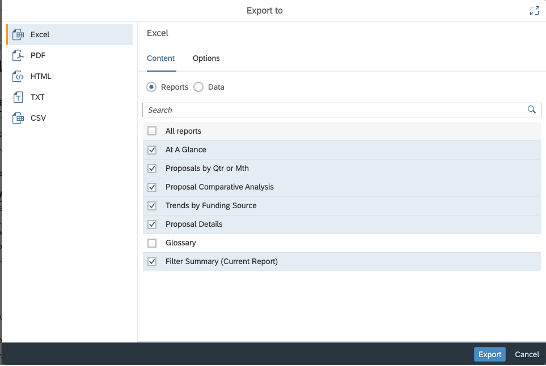The height and width of the screenshot is (366, 546).
Task: Select the Data radio button
Action: (198, 87)
